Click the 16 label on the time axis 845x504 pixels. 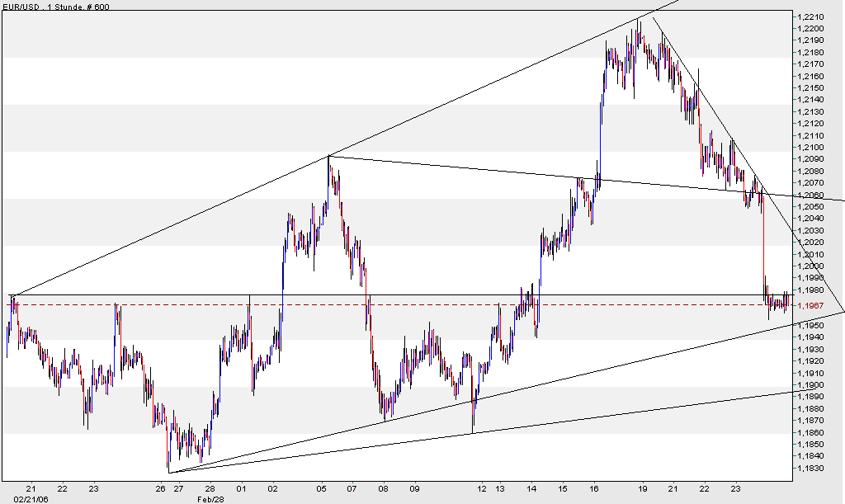(594, 487)
